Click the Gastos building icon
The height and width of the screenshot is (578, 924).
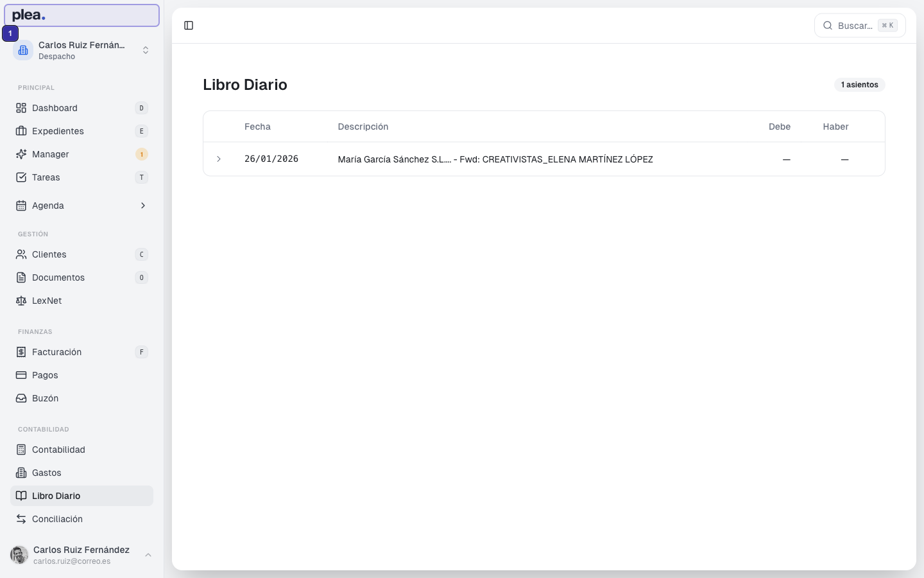coord(21,473)
